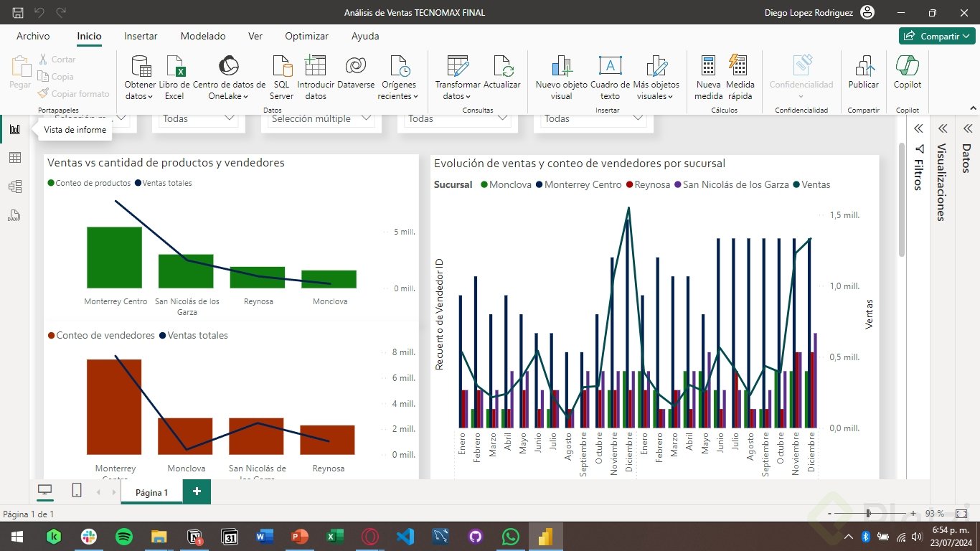Add a Cuadro de texto to the report
980x551 pixels.
click(x=610, y=67)
